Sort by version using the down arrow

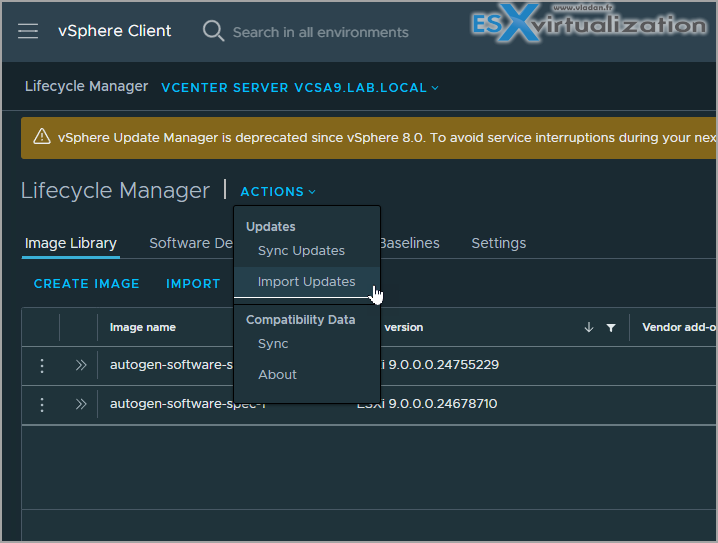click(589, 327)
